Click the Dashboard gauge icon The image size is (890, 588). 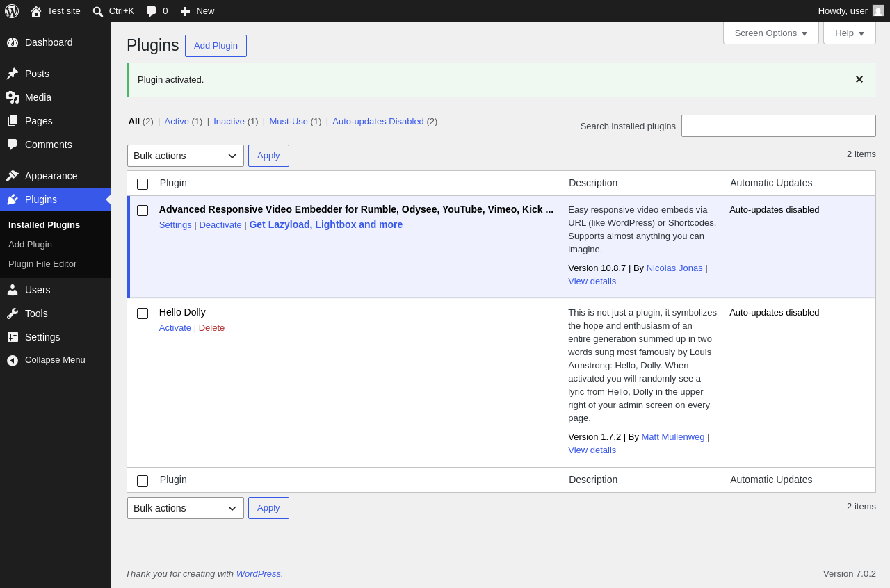pyautogui.click(x=13, y=42)
